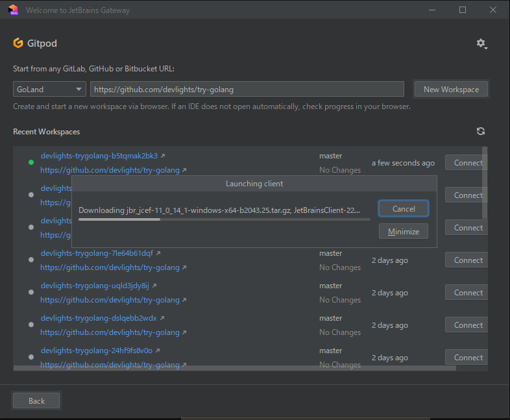This screenshot has height=420, width=510.
Task: Click 'a few seconds ago' timestamp text
Action: 404,163
